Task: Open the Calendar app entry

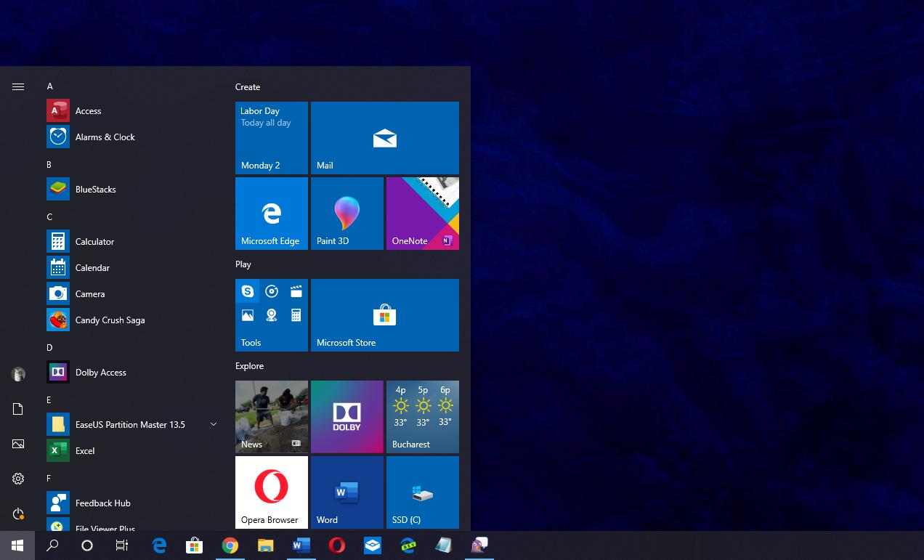Action: (x=132, y=267)
